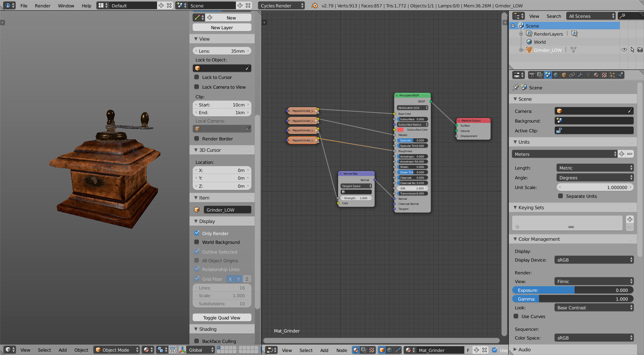
Task: Click the Grinder_LOW item name field
Action: click(227, 210)
